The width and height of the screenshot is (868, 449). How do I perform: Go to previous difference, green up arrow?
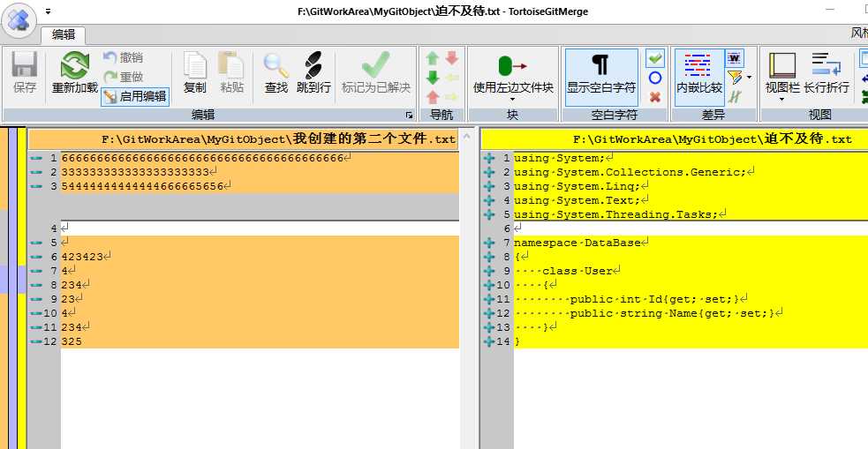433,58
